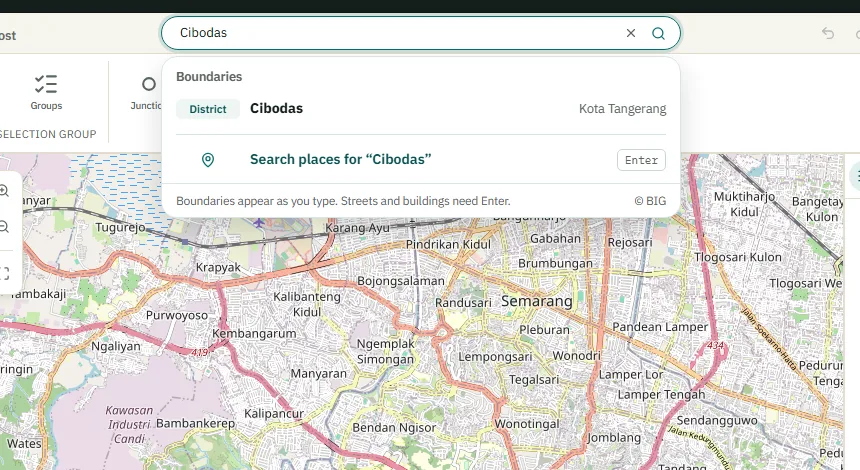
Task: Select the Cibodas district result
Action: [x=421, y=109]
